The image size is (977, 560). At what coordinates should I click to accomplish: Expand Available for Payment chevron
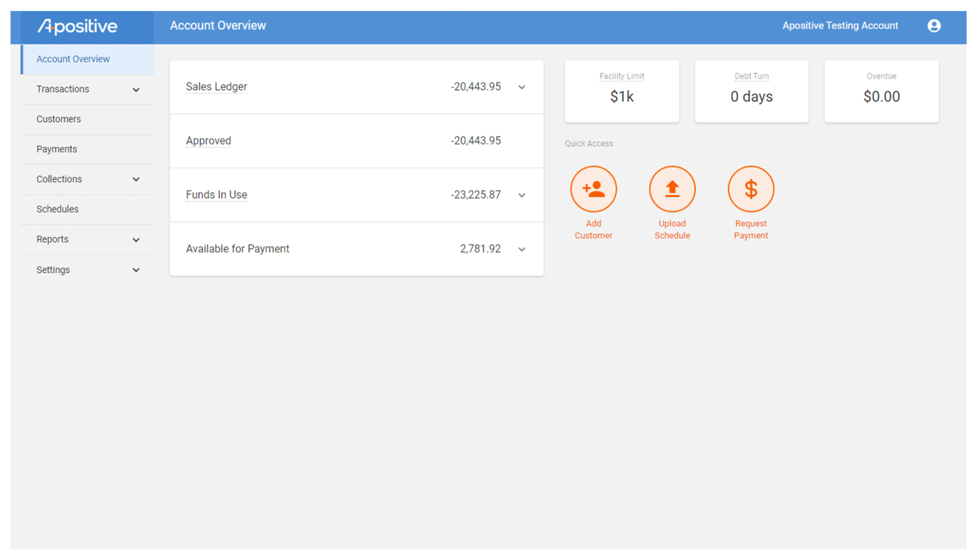click(x=521, y=249)
